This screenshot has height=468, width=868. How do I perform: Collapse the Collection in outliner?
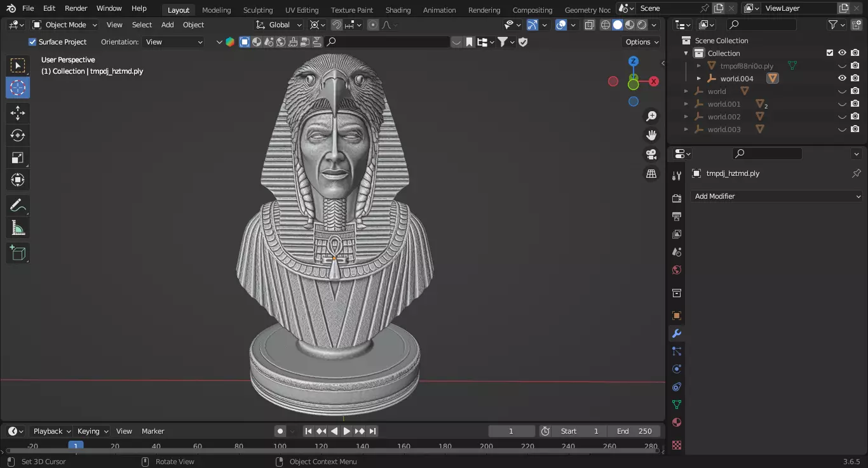[x=686, y=53]
